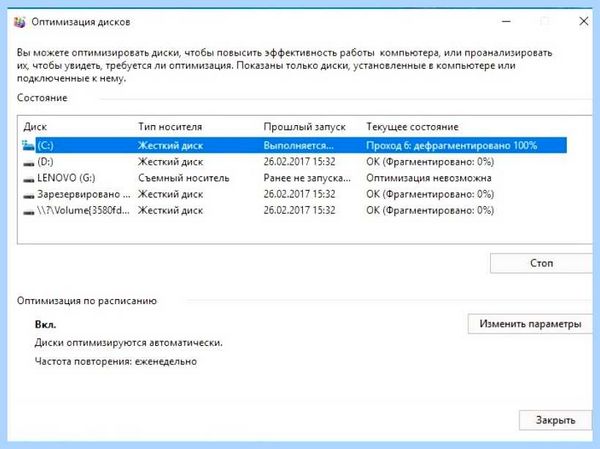Click Volume{3580fd row's ОК (Фрагментировано: 0%) status
Viewport: 600px width, 449px height.
430,210
